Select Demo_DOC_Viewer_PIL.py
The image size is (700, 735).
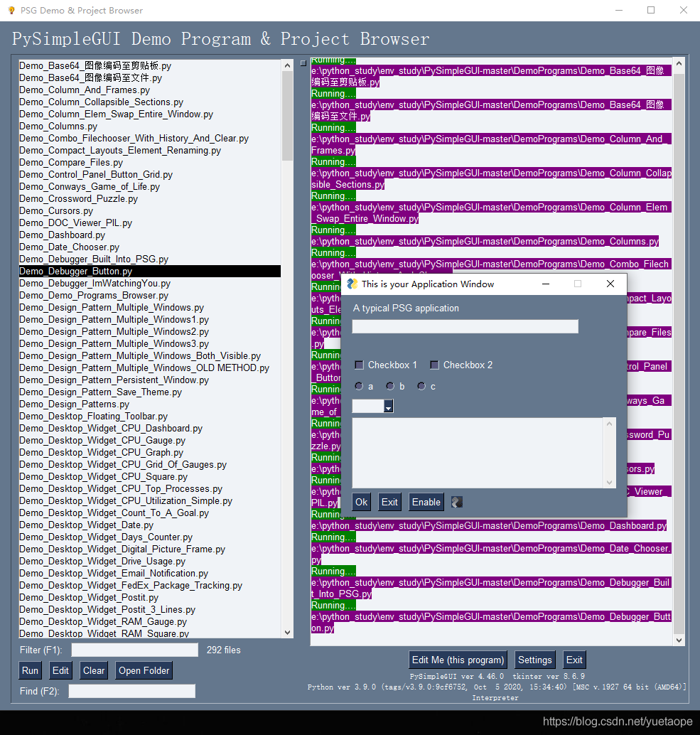coord(150,222)
